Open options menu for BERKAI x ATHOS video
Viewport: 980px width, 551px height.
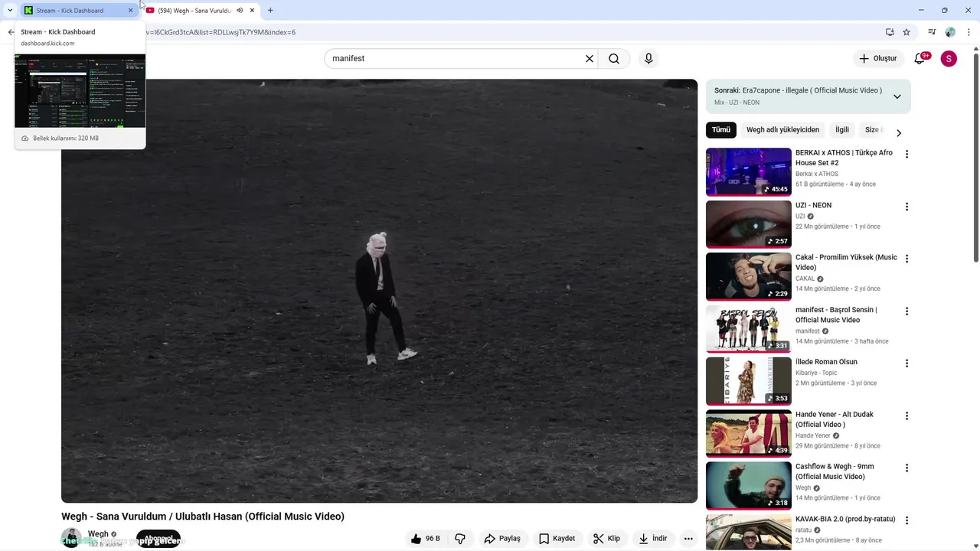pos(906,154)
